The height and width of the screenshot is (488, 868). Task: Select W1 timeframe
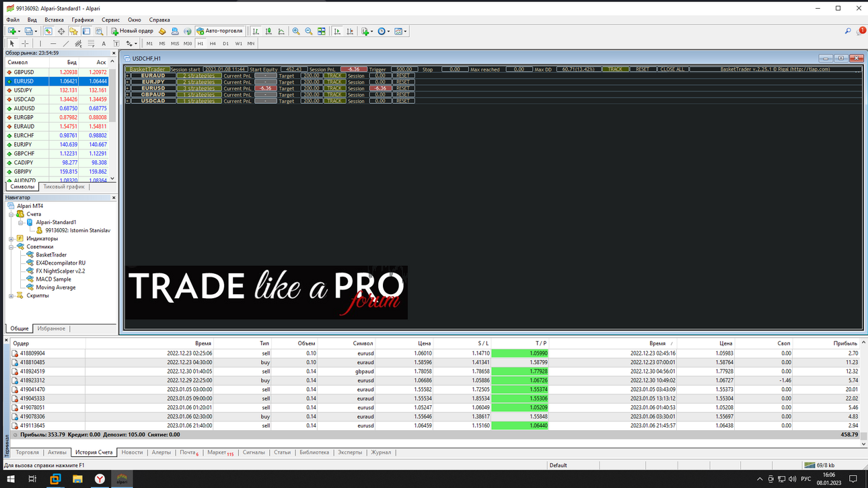point(238,44)
